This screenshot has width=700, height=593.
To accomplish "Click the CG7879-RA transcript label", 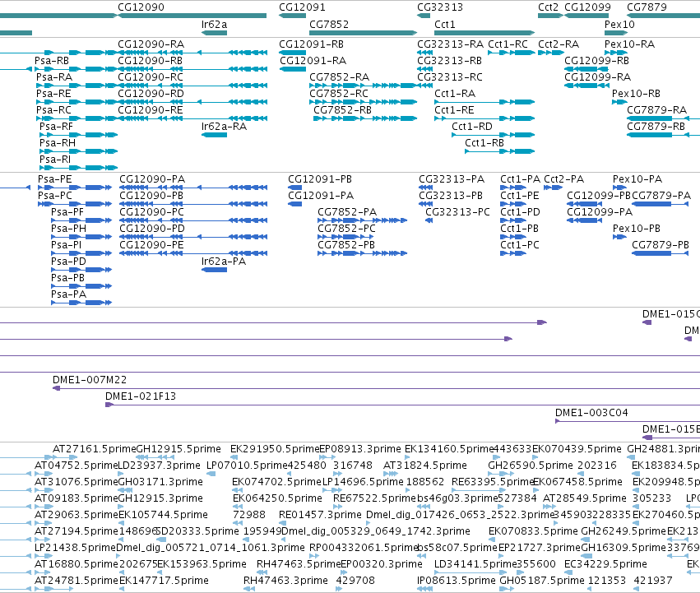I will click(656, 110).
